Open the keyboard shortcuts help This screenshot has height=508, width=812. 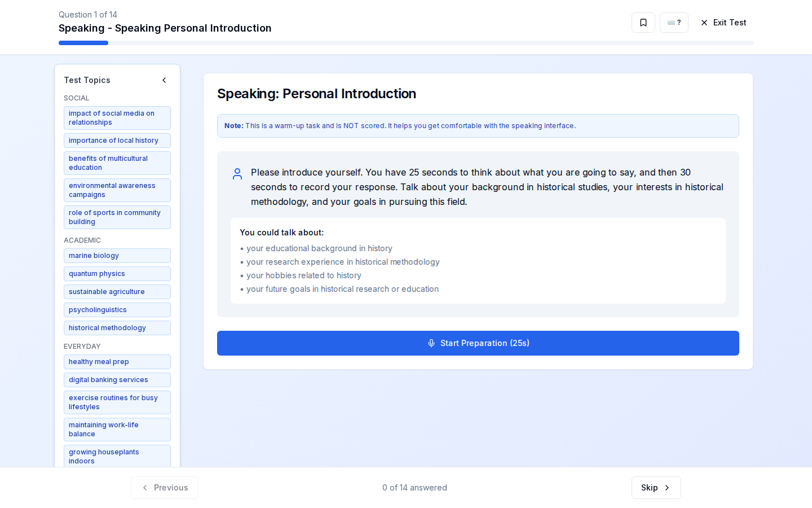point(674,23)
